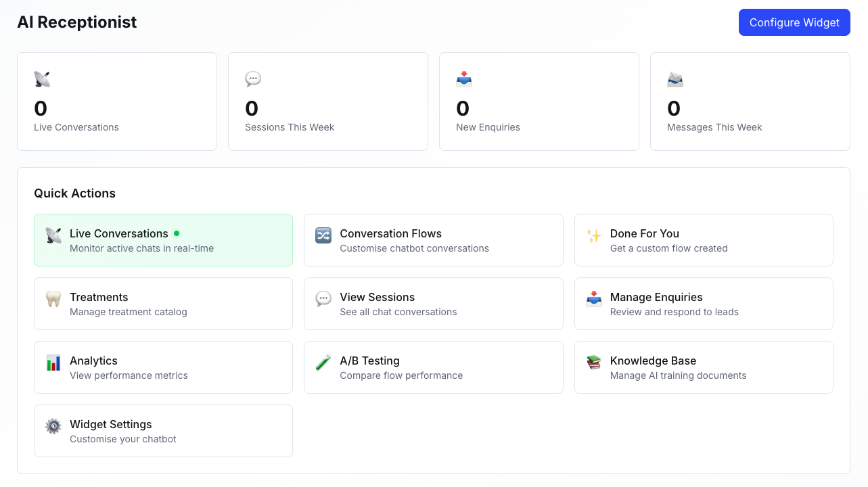The image size is (868, 487).
Task: Click the shuffle icon on Conversation Flows
Action: point(323,235)
